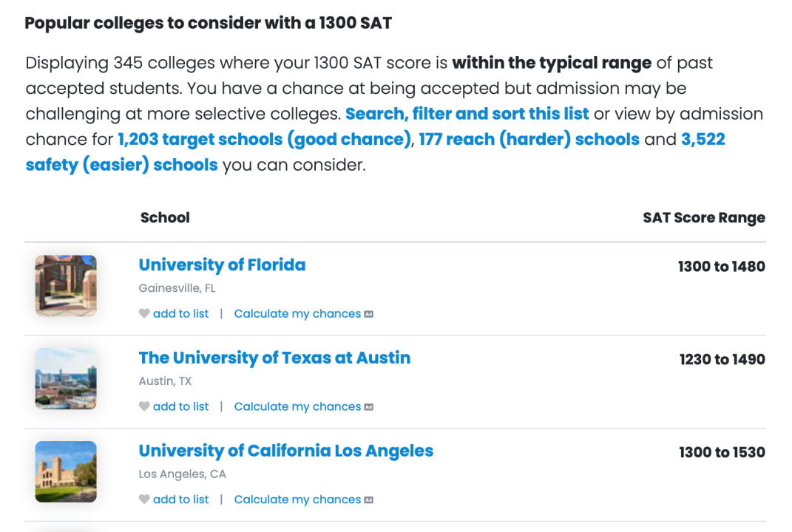Open UT Austin skyline thumbnail
This screenshot has width=792, height=532.
coord(66,378)
